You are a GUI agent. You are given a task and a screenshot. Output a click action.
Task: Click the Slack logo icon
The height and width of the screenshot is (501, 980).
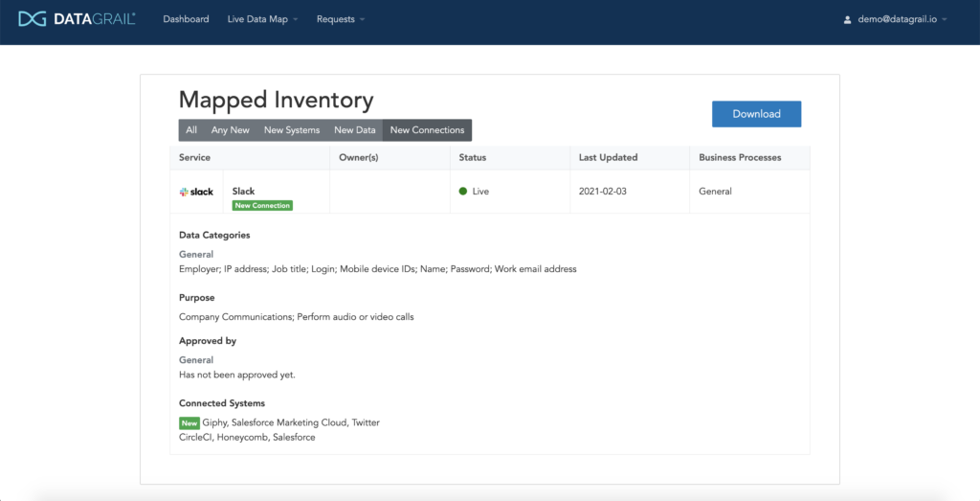(x=196, y=192)
